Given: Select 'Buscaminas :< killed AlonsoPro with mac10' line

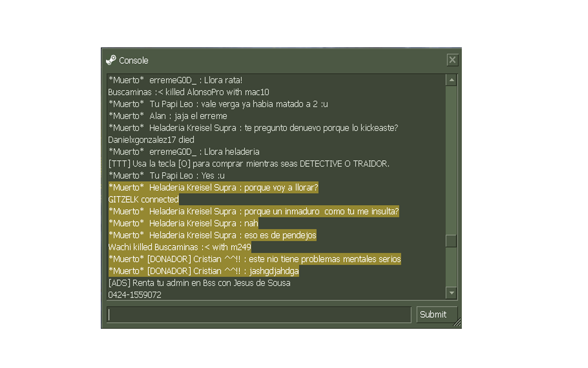Looking at the screenshot, I should (x=189, y=92).
